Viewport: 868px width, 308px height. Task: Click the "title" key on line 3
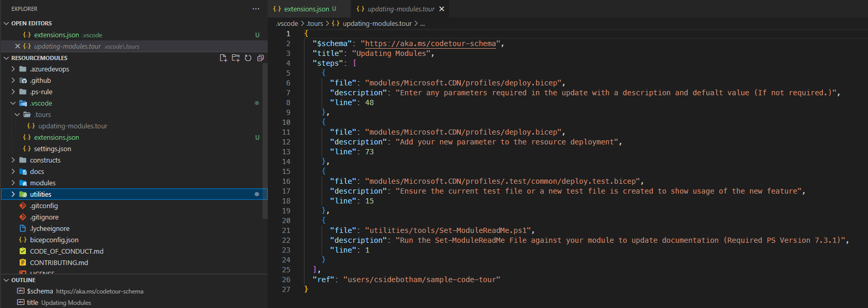(x=328, y=53)
